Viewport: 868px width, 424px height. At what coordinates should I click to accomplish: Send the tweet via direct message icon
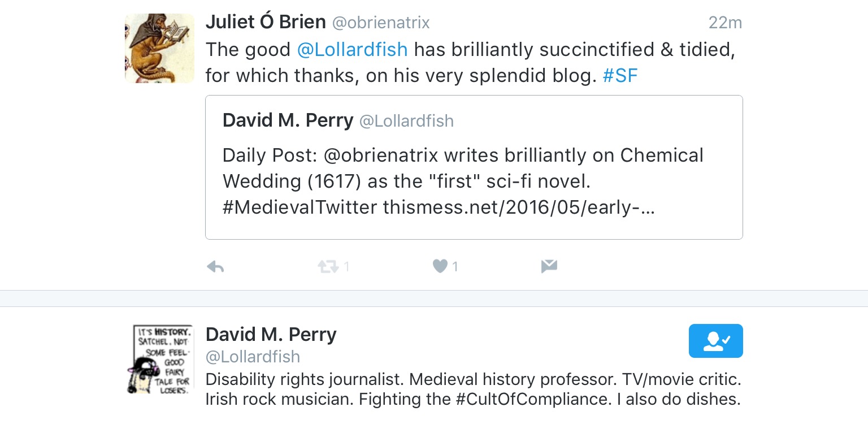pos(549,266)
